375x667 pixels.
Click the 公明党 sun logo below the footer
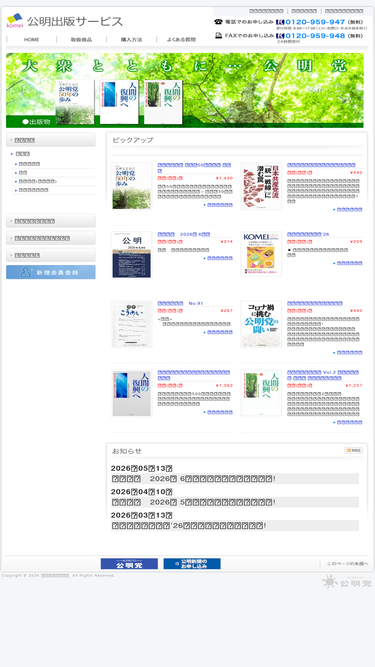(x=347, y=582)
